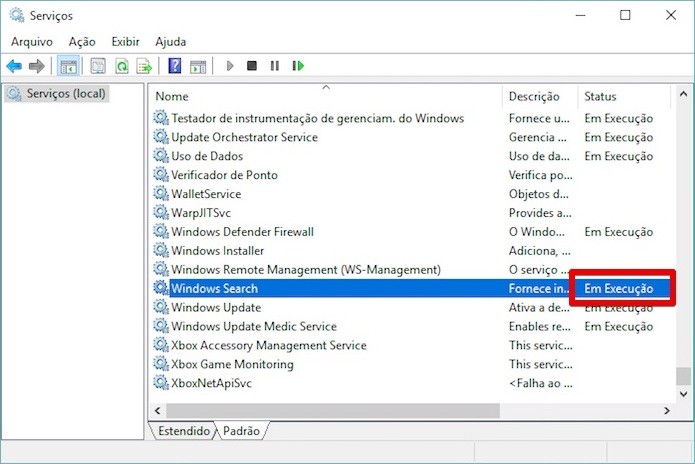Switch to the Estendido tab

click(x=184, y=431)
